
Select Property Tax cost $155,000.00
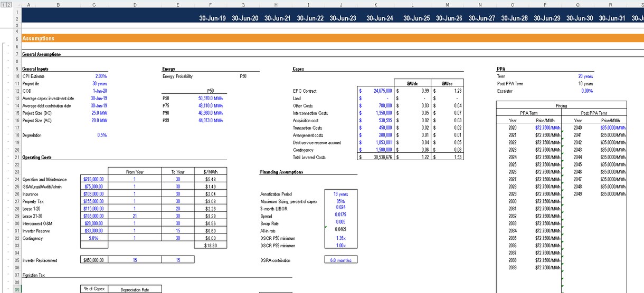point(94,202)
